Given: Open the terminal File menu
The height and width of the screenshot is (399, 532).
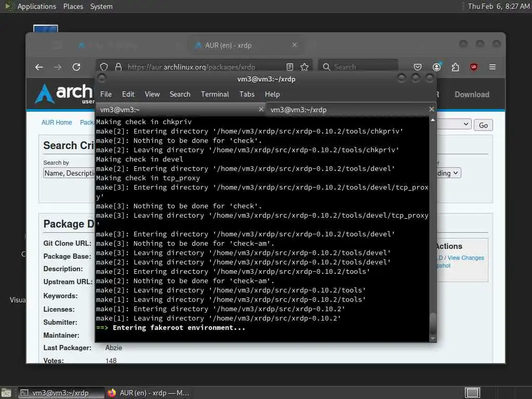Looking at the screenshot, I should click(x=106, y=95).
